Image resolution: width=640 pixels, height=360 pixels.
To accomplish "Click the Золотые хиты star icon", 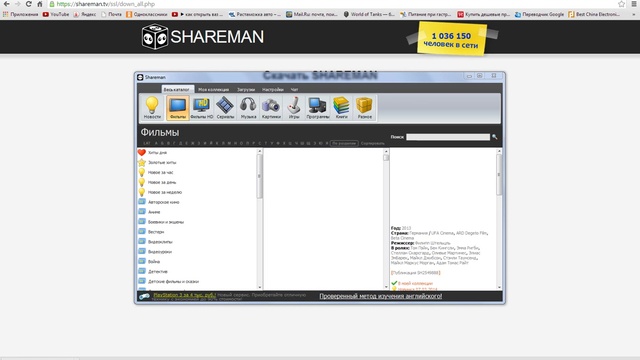I will (x=142, y=162).
